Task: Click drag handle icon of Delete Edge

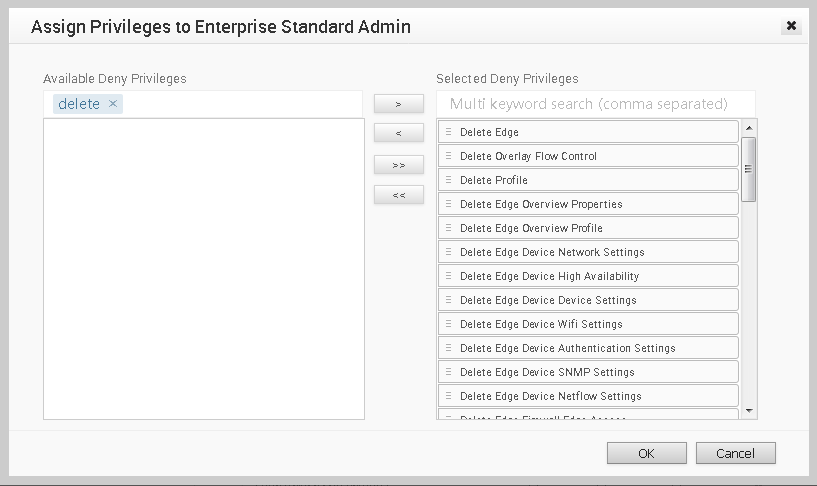Action: point(448,132)
